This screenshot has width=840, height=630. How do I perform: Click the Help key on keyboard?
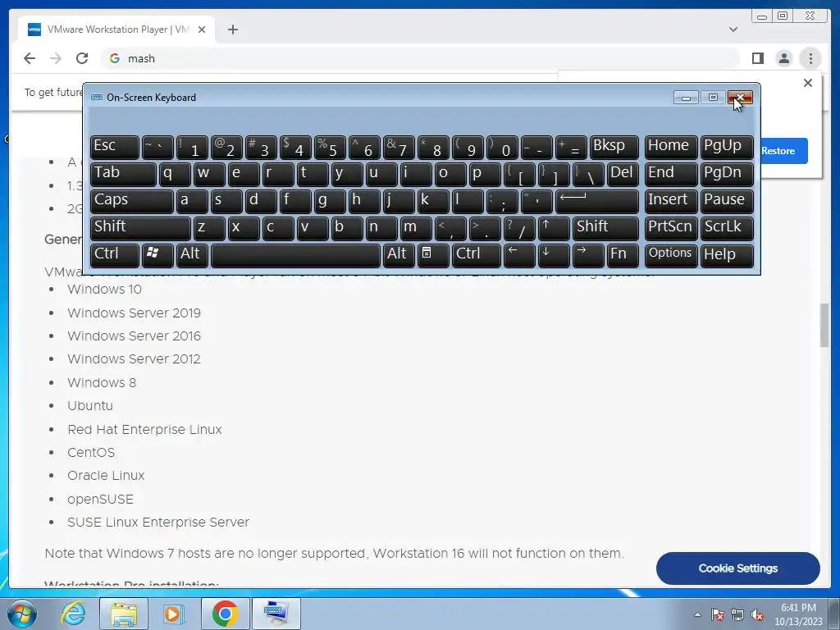(x=727, y=255)
